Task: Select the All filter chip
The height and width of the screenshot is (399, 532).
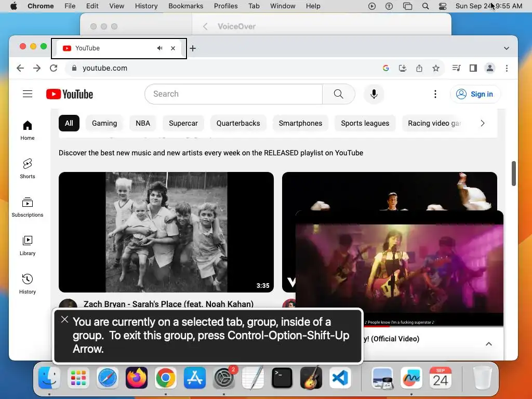Action: [x=69, y=123]
